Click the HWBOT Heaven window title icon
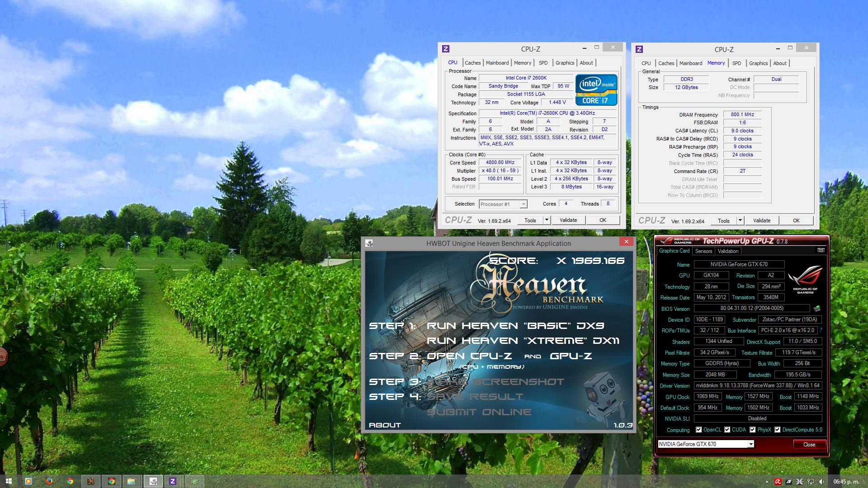 (x=369, y=243)
